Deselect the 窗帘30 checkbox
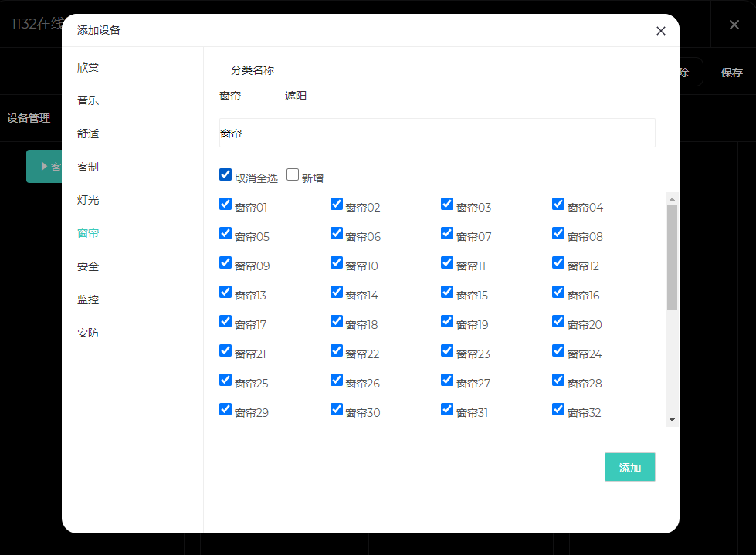The image size is (756, 555). coord(337,409)
